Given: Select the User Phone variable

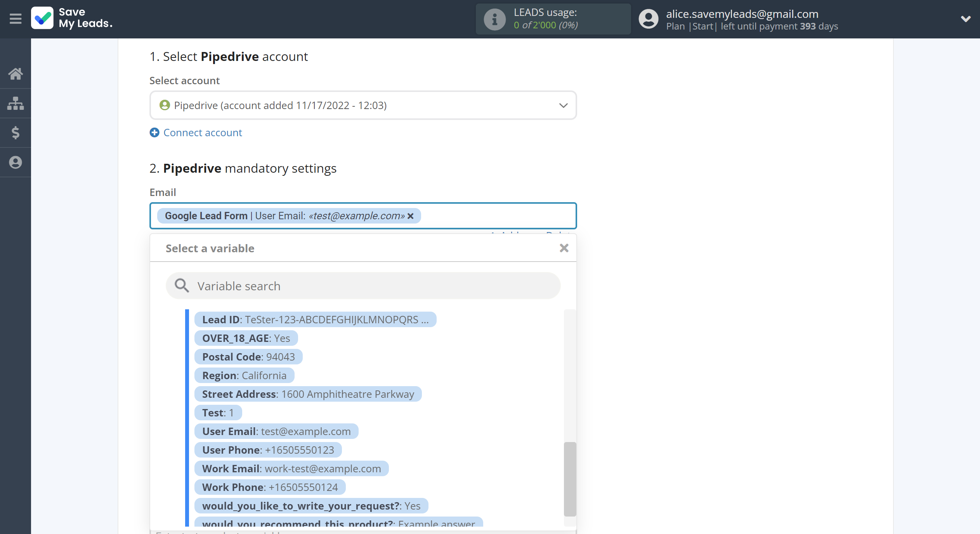Looking at the screenshot, I should (268, 450).
